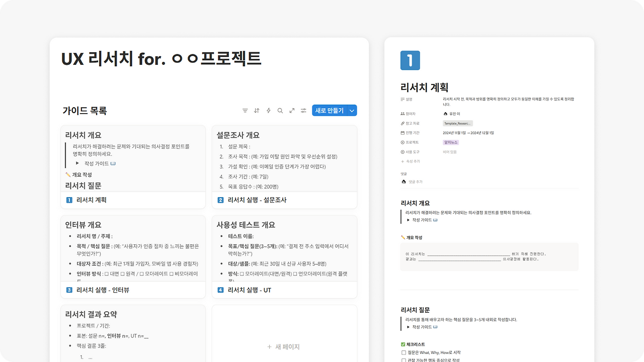The height and width of the screenshot is (362, 644).
Task: Click the 댓글 section label
Action: click(404, 173)
